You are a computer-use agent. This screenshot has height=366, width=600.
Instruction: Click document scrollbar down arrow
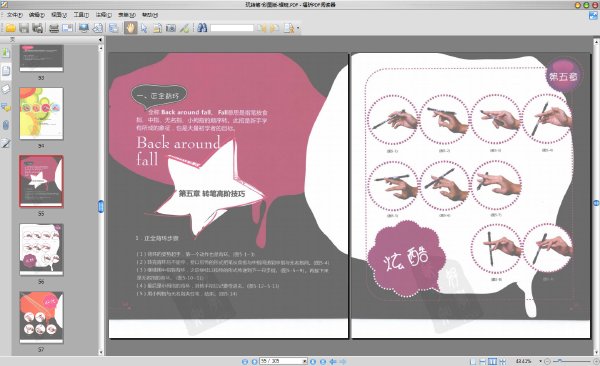[x=596, y=352]
